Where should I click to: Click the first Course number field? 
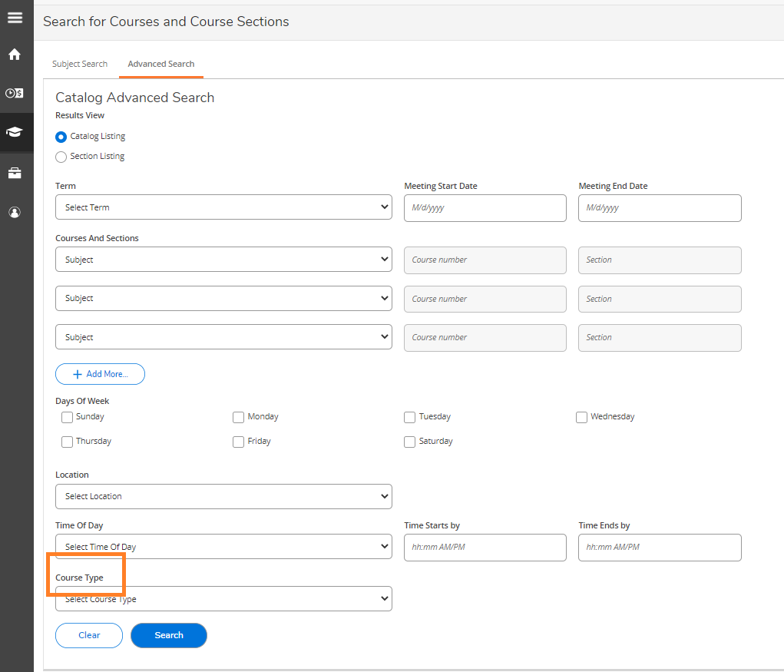485,260
